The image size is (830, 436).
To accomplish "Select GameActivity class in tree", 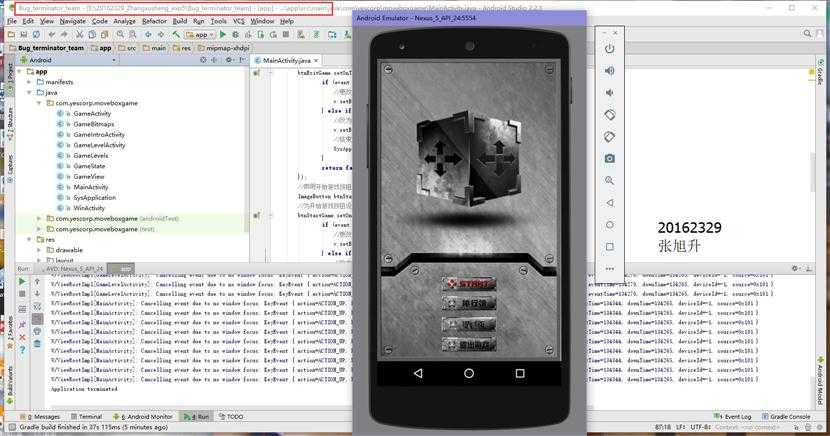I will [x=92, y=114].
